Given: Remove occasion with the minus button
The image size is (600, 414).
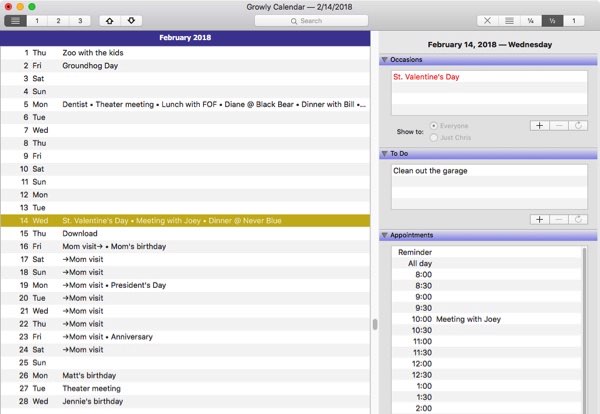Looking at the screenshot, I should coord(560,126).
